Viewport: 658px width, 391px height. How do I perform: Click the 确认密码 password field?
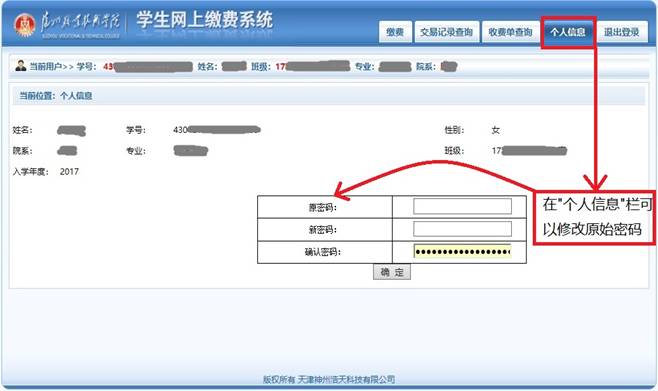pos(462,251)
